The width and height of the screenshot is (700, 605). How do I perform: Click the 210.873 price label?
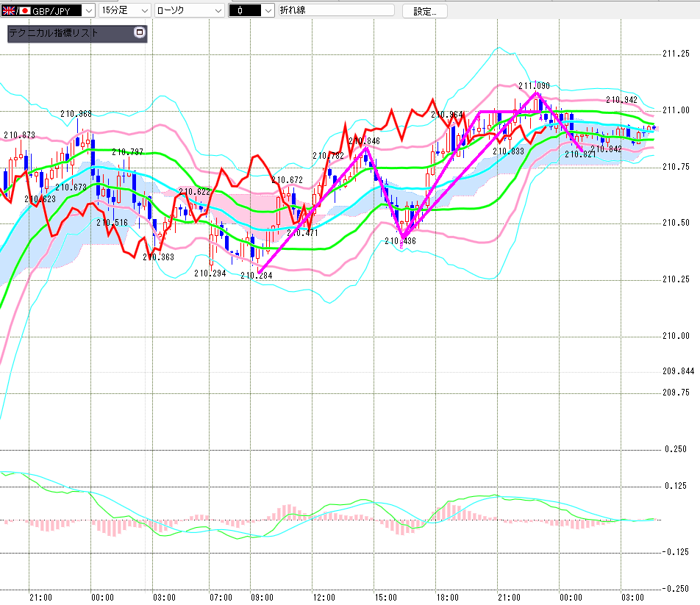(19, 135)
